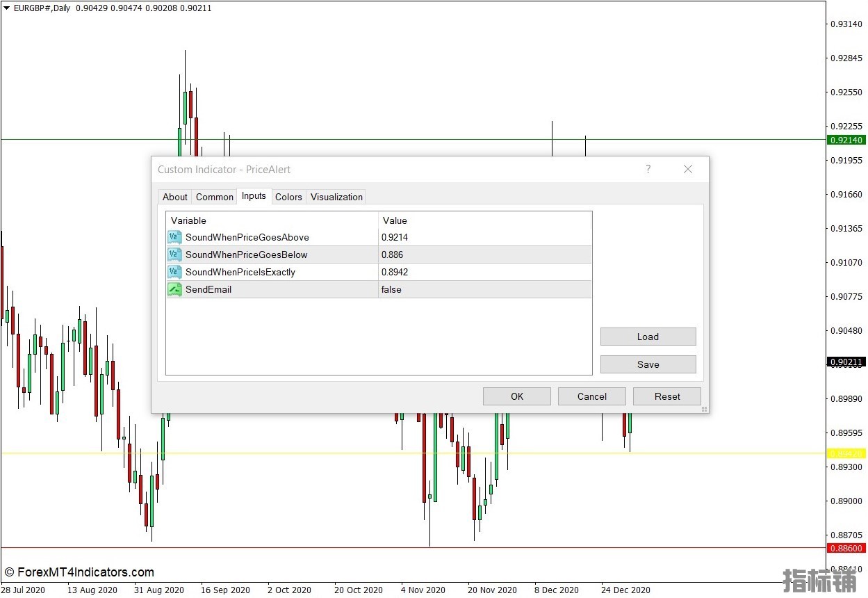
Task: Go to the Visualization tab
Action: [x=336, y=197]
